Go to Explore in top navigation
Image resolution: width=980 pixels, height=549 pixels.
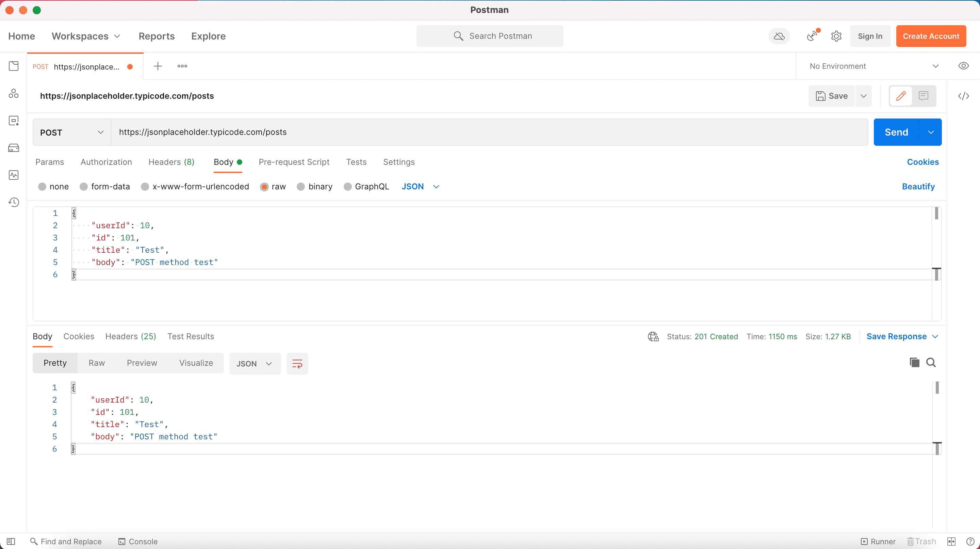209,36
